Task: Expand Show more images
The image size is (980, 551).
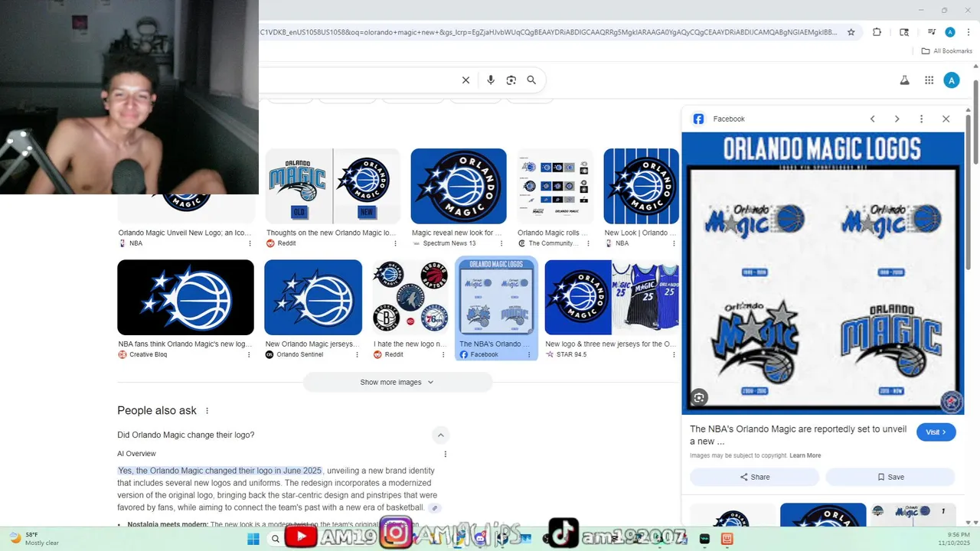Action: click(x=397, y=382)
